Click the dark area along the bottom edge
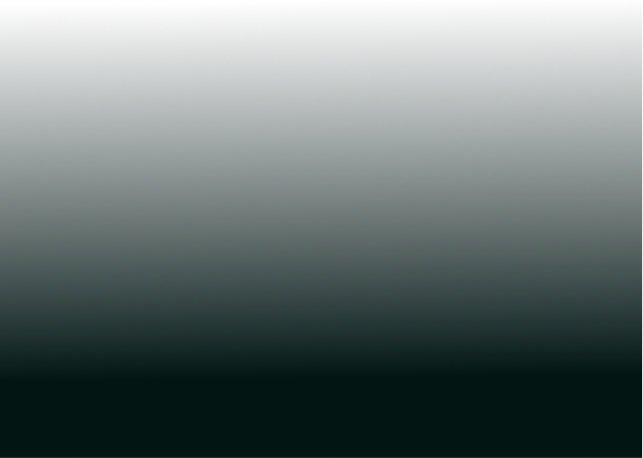Image resolution: width=643 pixels, height=458 pixels. 321,450
